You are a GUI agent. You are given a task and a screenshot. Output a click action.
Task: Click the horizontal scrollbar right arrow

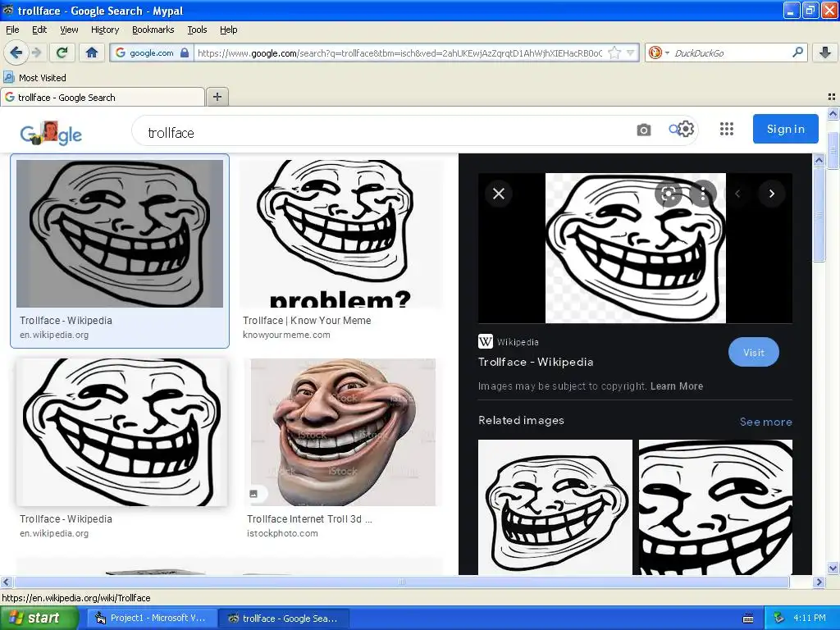point(818,582)
